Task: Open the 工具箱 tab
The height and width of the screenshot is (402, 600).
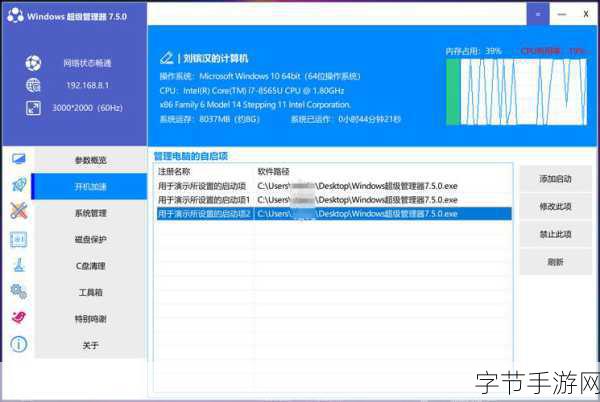Action: tap(90, 292)
